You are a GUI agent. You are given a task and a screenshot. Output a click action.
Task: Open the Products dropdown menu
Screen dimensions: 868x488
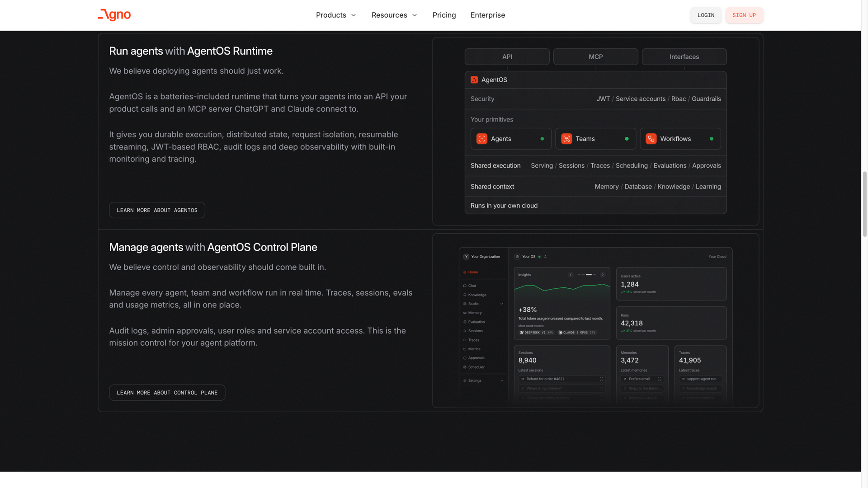(x=336, y=15)
